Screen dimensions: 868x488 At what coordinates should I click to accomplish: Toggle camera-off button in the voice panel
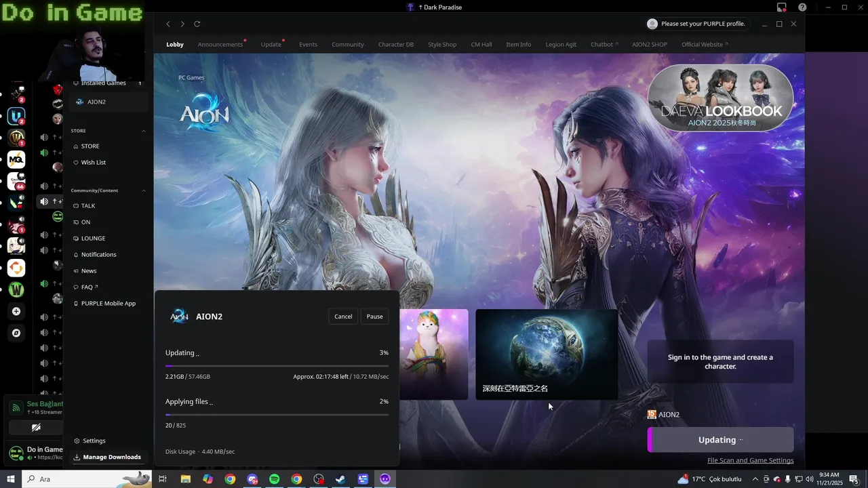[36, 428]
